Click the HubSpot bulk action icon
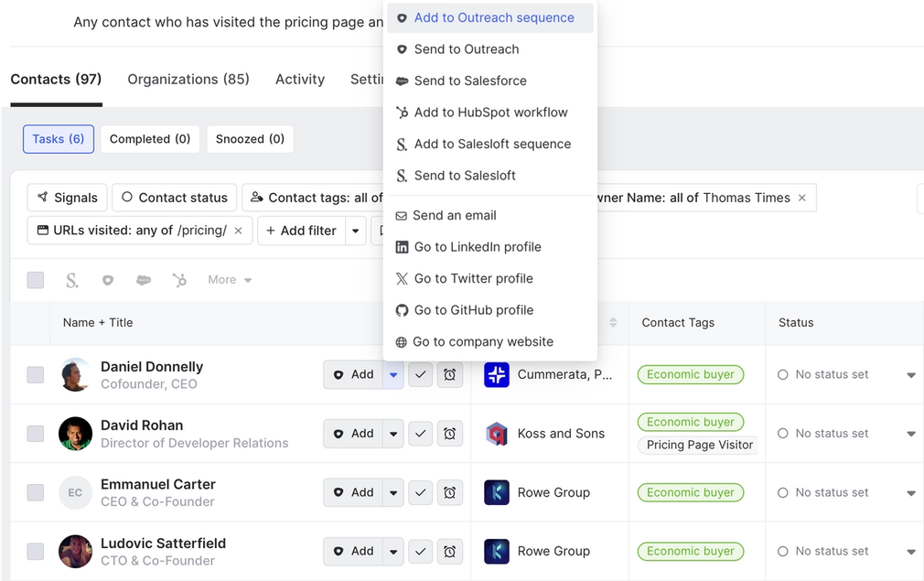Viewport: 924px width, 581px height. pos(179,280)
